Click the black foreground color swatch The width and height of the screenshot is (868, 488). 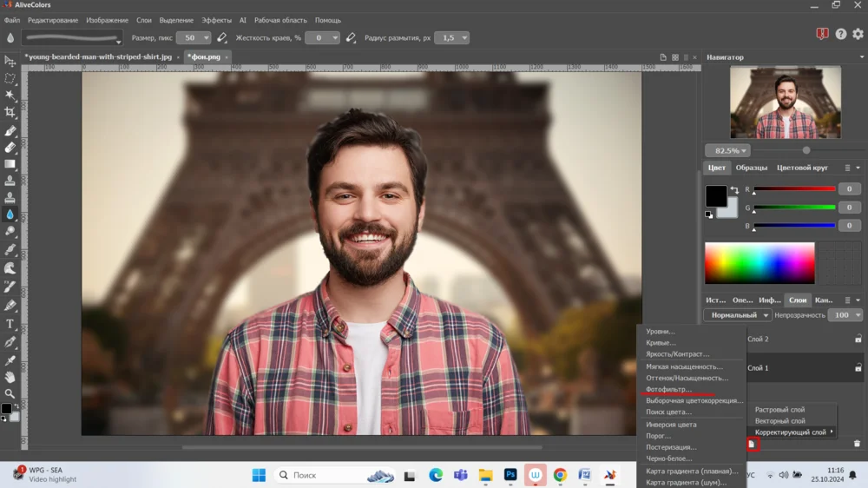tap(716, 196)
